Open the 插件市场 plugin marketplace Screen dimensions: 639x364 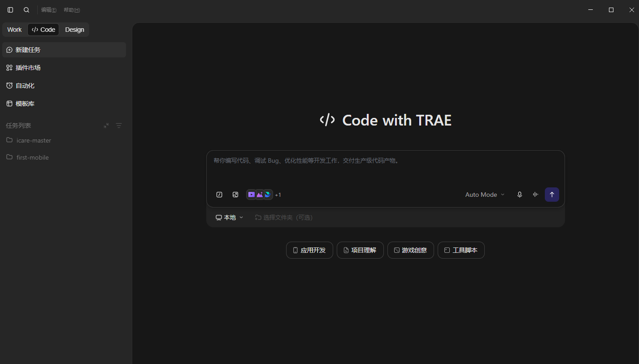coord(64,68)
